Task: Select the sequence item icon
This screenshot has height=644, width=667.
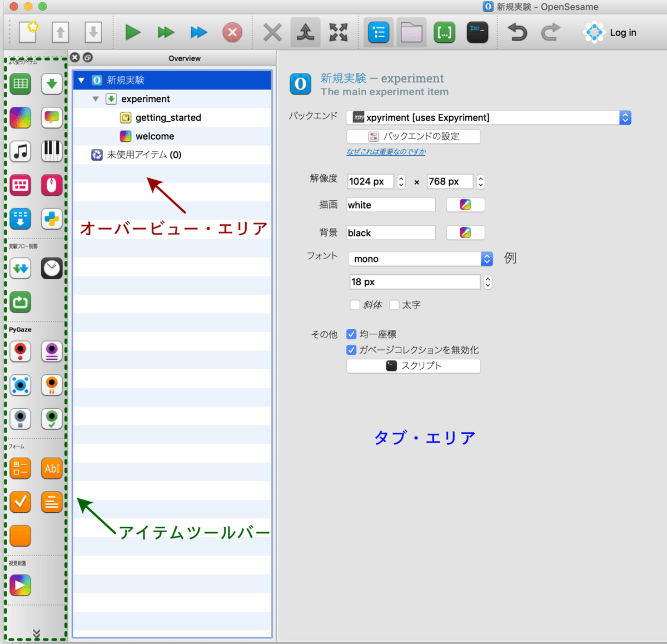Action: (52, 84)
